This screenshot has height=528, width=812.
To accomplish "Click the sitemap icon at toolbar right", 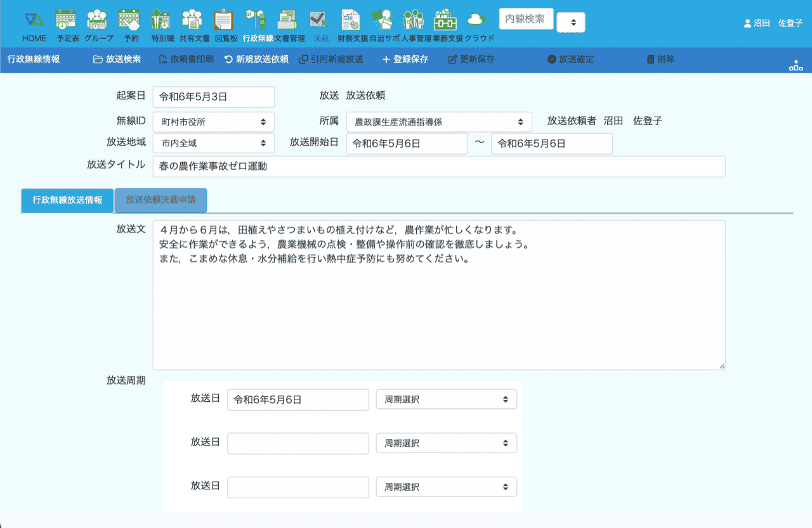I will [x=796, y=65].
